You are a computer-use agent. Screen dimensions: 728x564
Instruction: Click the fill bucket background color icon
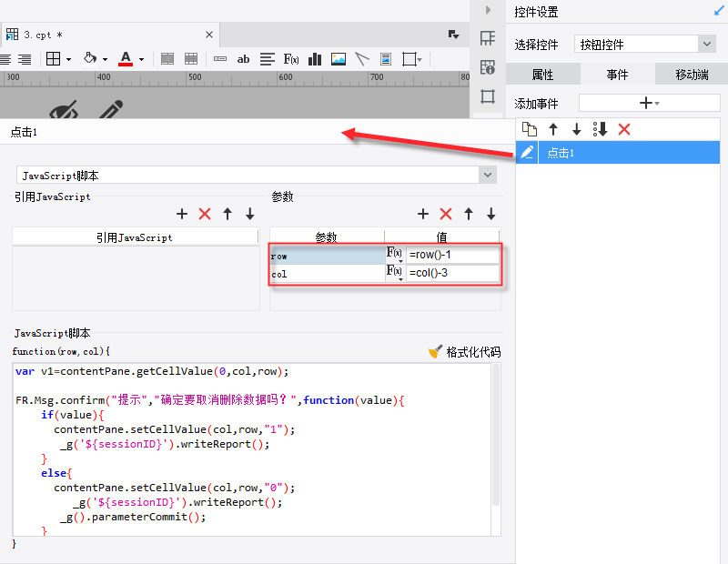click(x=89, y=58)
